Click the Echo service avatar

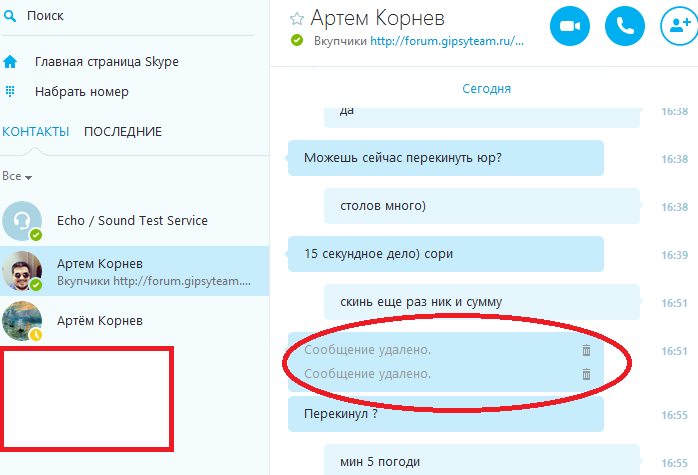tap(22, 221)
